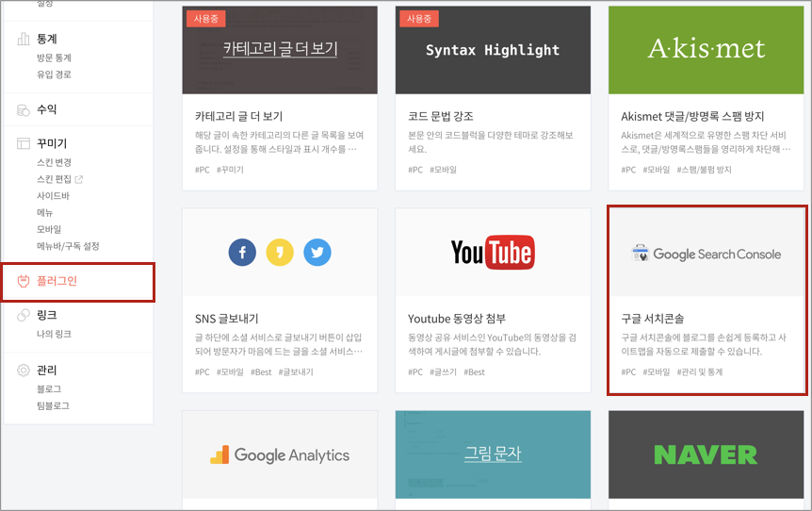
Task: Click #글보내기 tag on SNS card
Action: coord(296,372)
